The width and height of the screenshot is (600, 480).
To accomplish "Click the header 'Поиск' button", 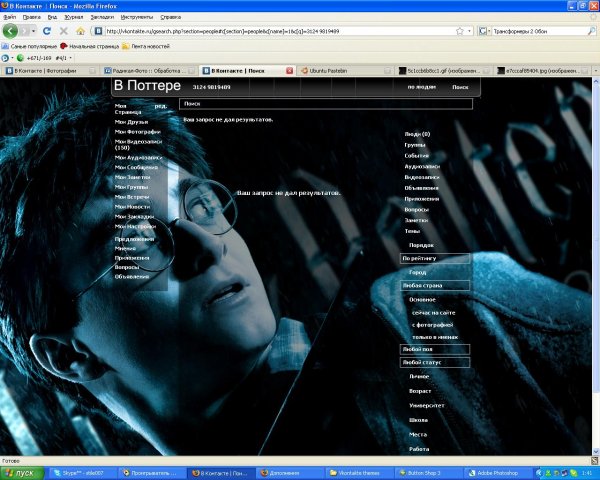I will [x=460, y=87].
